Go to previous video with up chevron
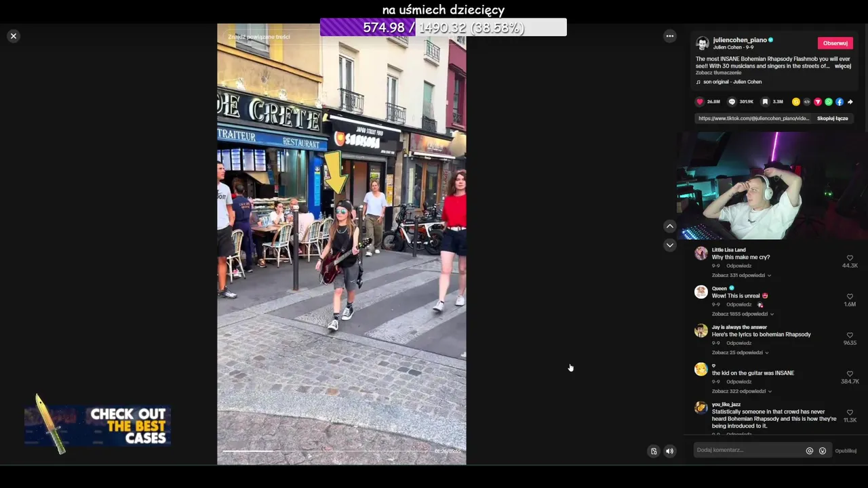 pos(669,226)
